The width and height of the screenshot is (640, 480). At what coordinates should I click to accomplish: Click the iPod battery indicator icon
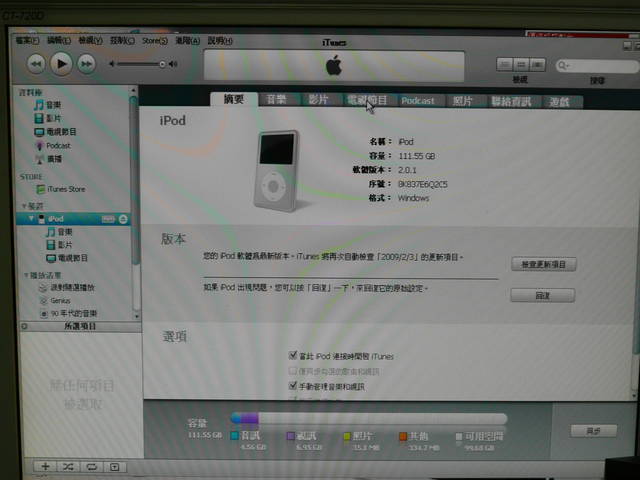click(x=108, y=220)
